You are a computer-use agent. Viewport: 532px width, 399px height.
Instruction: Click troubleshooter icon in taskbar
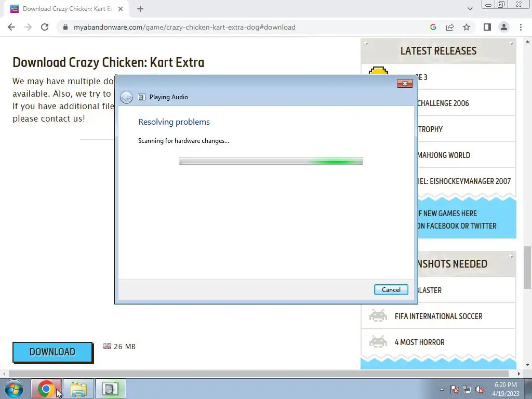point(110,389)
